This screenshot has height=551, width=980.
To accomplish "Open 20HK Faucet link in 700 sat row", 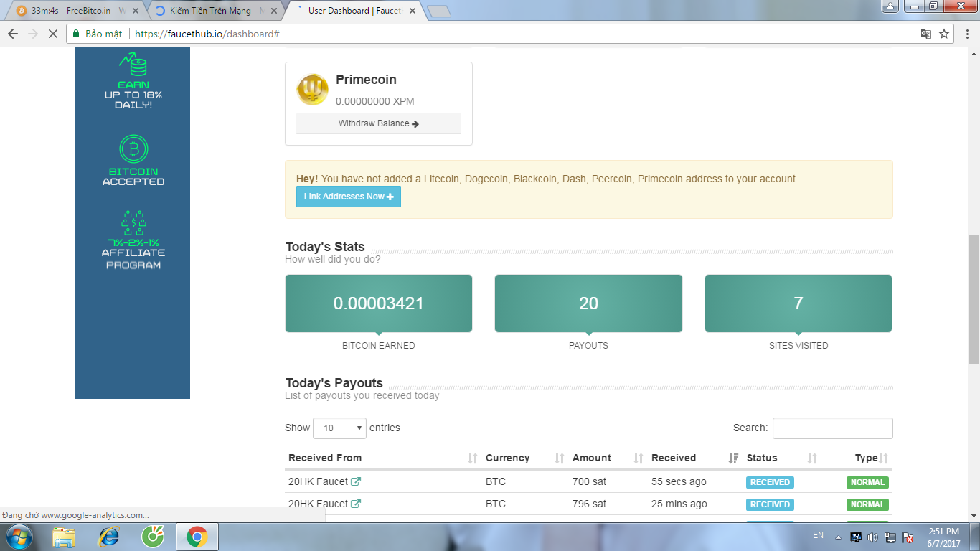I will point(318,481).
